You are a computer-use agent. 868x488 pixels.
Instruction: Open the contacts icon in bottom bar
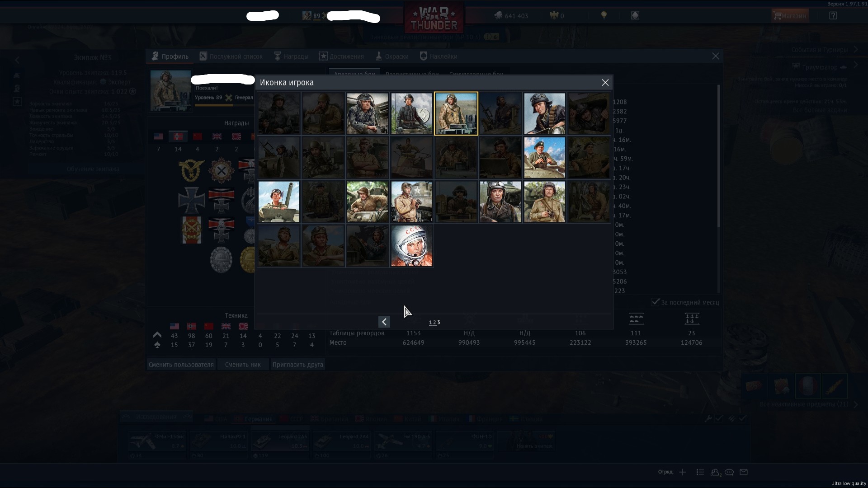tap(716, 472)
